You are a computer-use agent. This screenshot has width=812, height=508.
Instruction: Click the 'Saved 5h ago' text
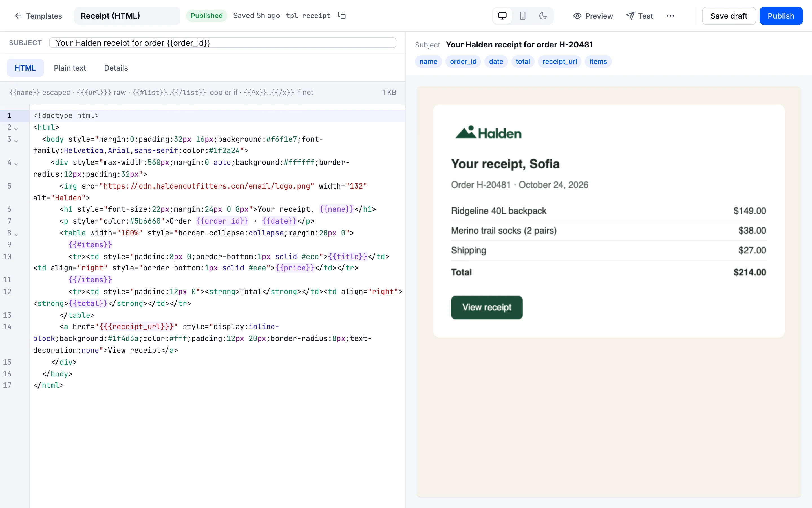point(256,16)
